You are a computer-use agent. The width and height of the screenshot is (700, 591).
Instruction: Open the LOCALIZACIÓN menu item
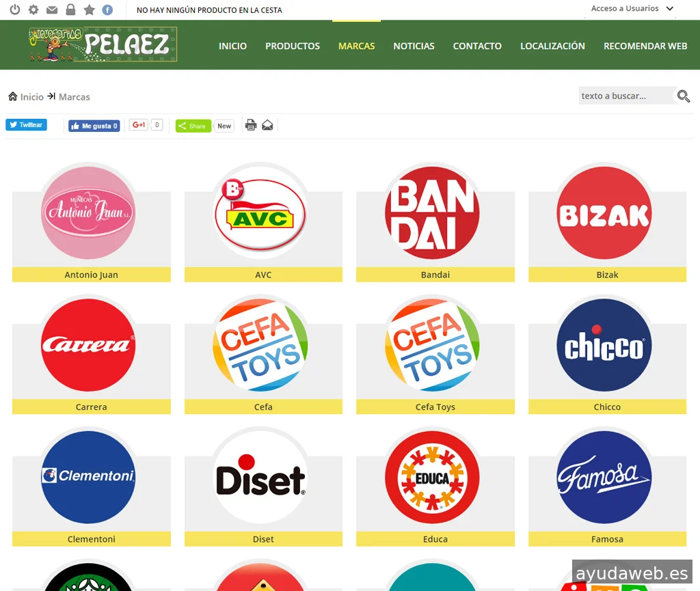(552, 46)
